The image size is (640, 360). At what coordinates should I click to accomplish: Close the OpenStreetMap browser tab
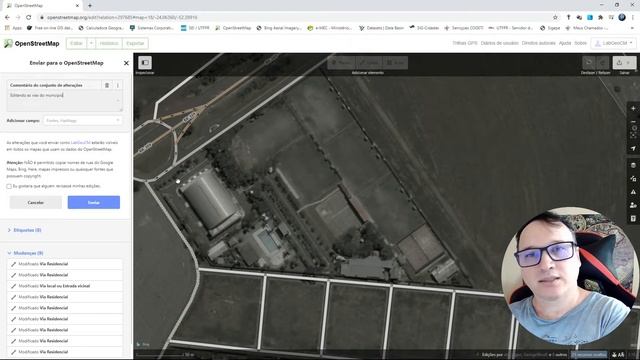[x=77, y=6]
